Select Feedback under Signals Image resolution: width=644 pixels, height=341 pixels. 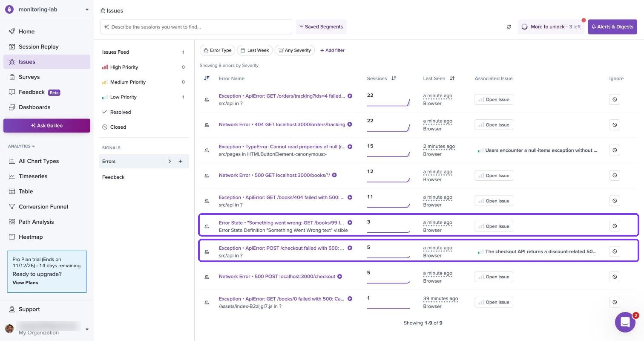tap(144, 177)
